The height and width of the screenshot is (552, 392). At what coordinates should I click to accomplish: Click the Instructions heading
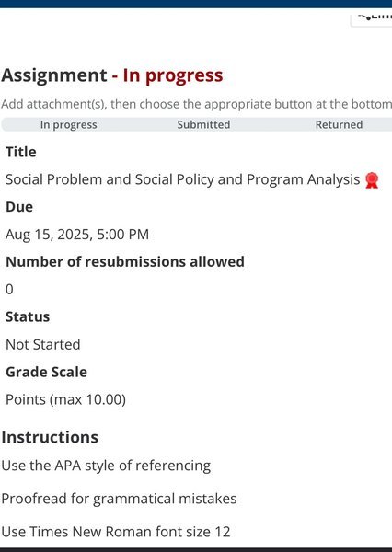click(x=50, y=437)
